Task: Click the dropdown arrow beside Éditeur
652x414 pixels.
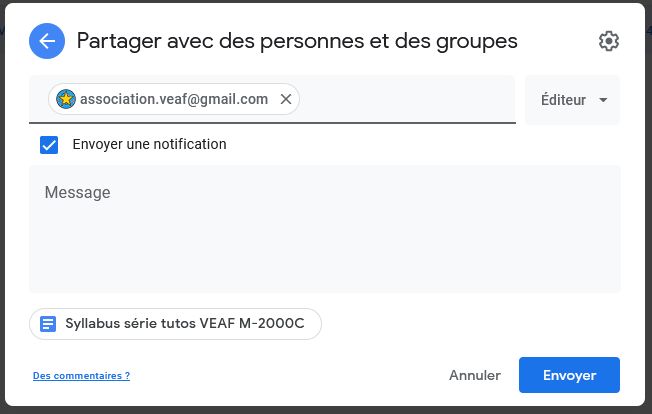Action: [603, 100]
